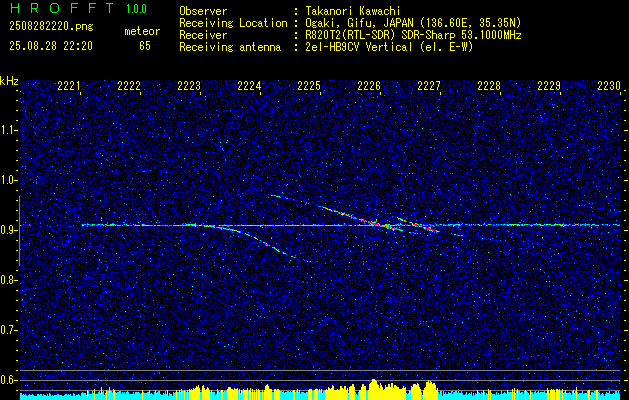Click the version number 1.0.0
The width and height of the screenshot is (629, 400).
point(136,9)
